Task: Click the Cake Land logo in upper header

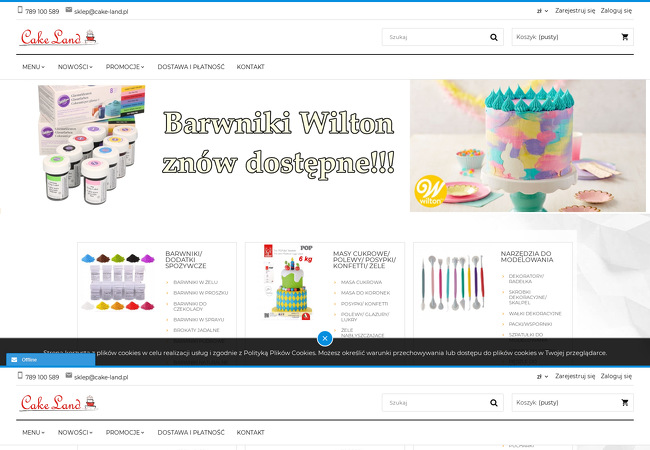Action: 59,37
